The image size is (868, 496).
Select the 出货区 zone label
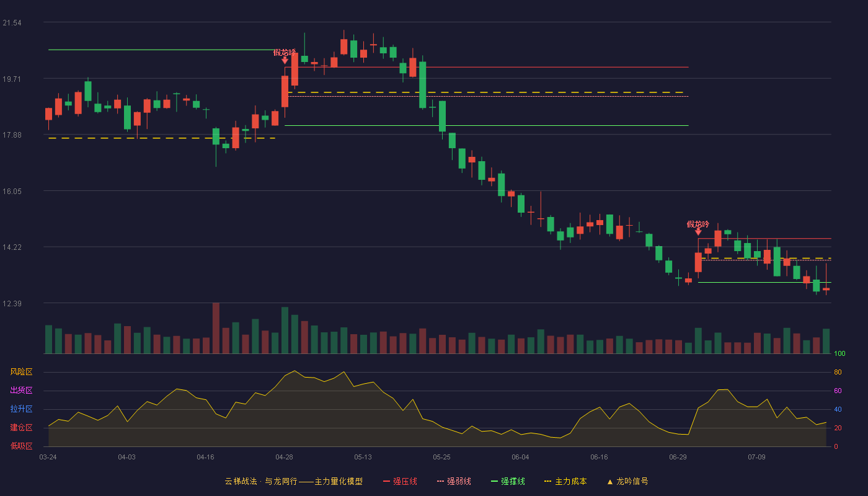(21, 391)
